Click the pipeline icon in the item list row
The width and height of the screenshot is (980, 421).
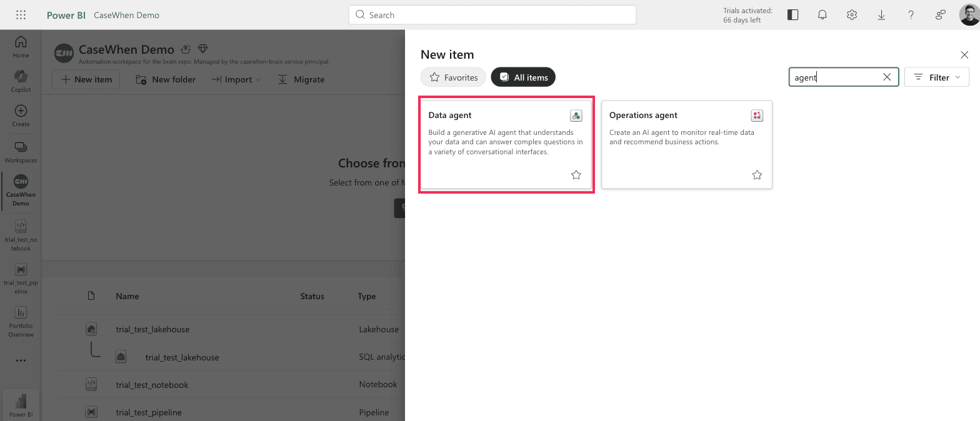(91, 412)
